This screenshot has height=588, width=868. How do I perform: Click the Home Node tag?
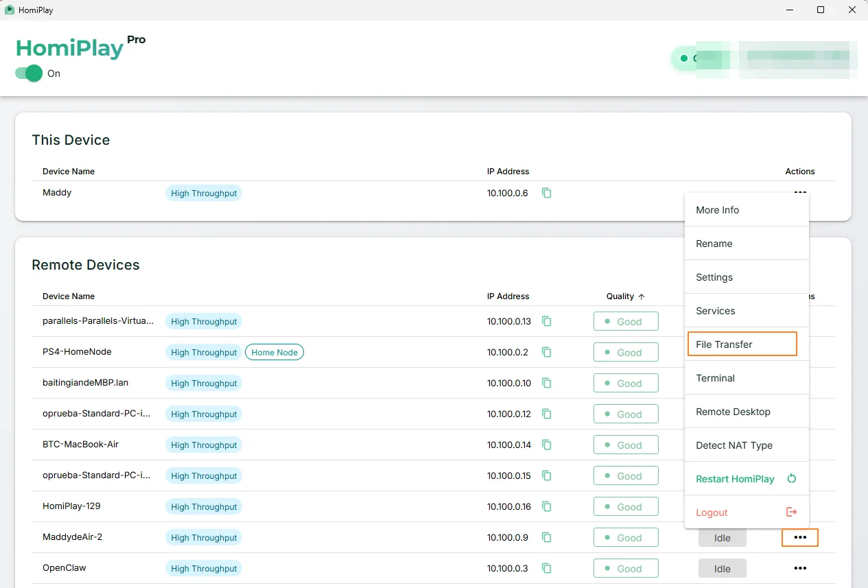pyautogui.click(x=274, y=352)
